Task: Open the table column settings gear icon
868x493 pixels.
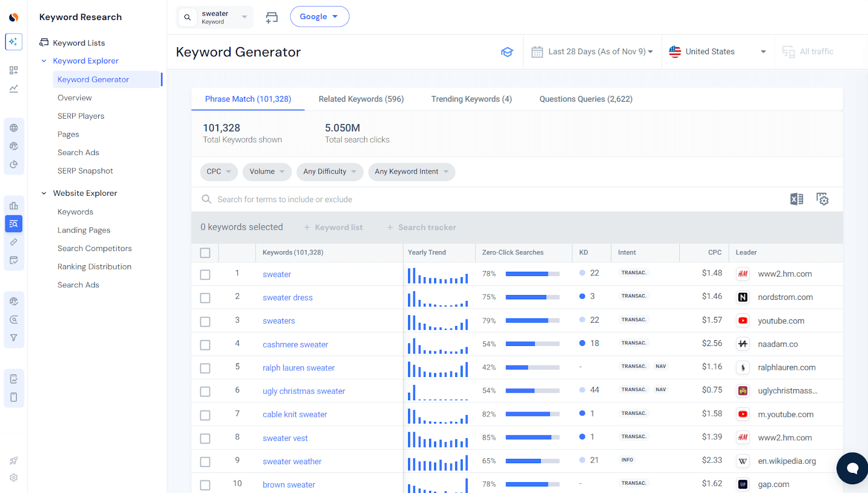Action: (822, 199)
